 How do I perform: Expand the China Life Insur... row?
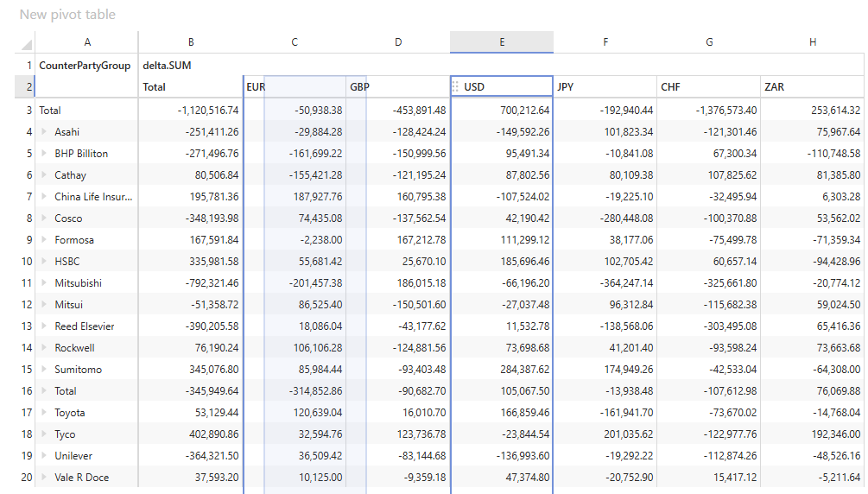[44, 197]
